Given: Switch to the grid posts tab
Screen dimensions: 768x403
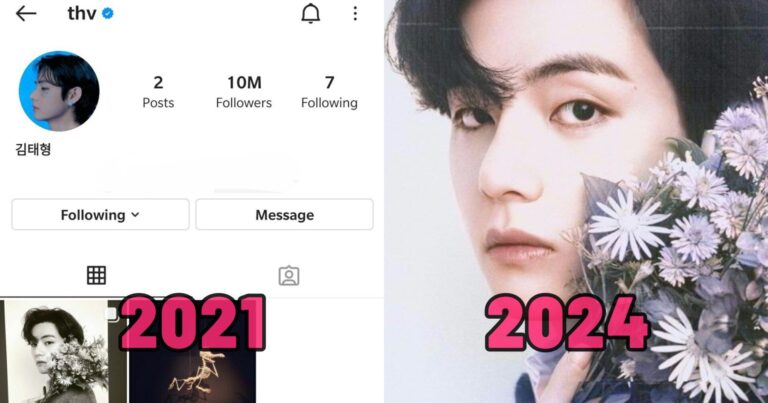Looking at the screenshot, I should [x=96, y=275].
